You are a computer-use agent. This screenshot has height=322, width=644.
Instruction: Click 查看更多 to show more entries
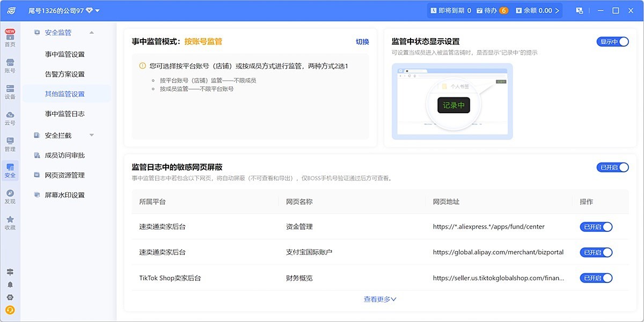coord(379,299)
